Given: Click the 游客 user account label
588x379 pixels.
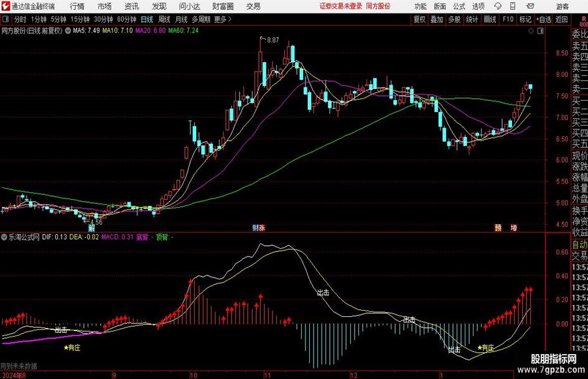Looking at the screenshot, I should pos(562,6).
